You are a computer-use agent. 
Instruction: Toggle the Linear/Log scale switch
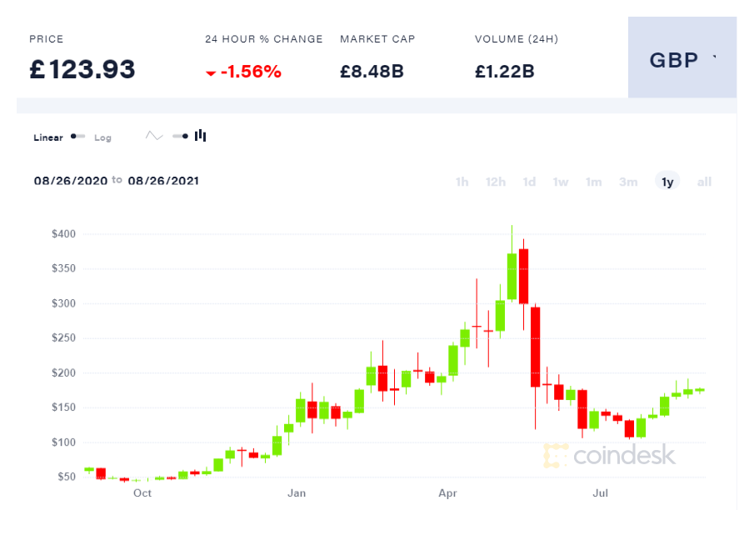coord(78,137)
